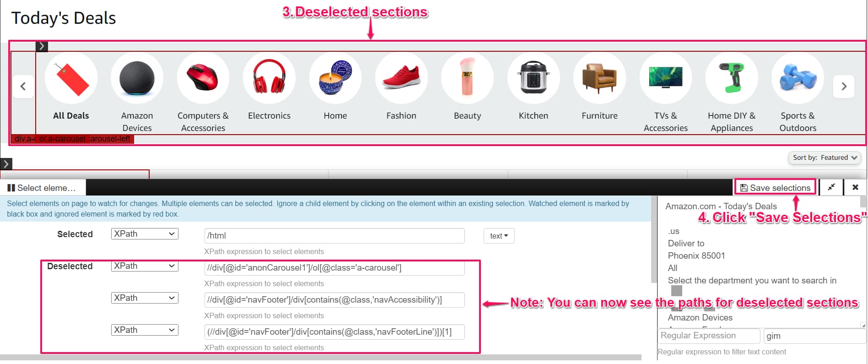
Task: Pause element selection via the Select elements toggle
Action: click(42, 188)
